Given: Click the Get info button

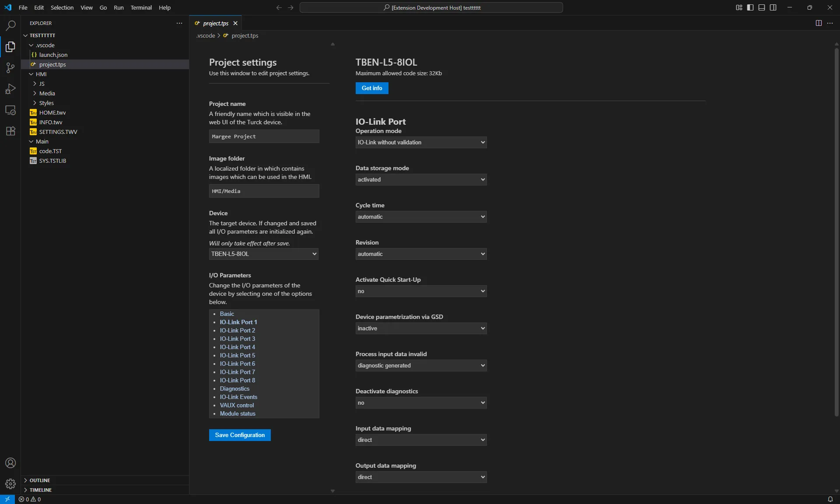Looking at the screenshot, I should 372,88.
